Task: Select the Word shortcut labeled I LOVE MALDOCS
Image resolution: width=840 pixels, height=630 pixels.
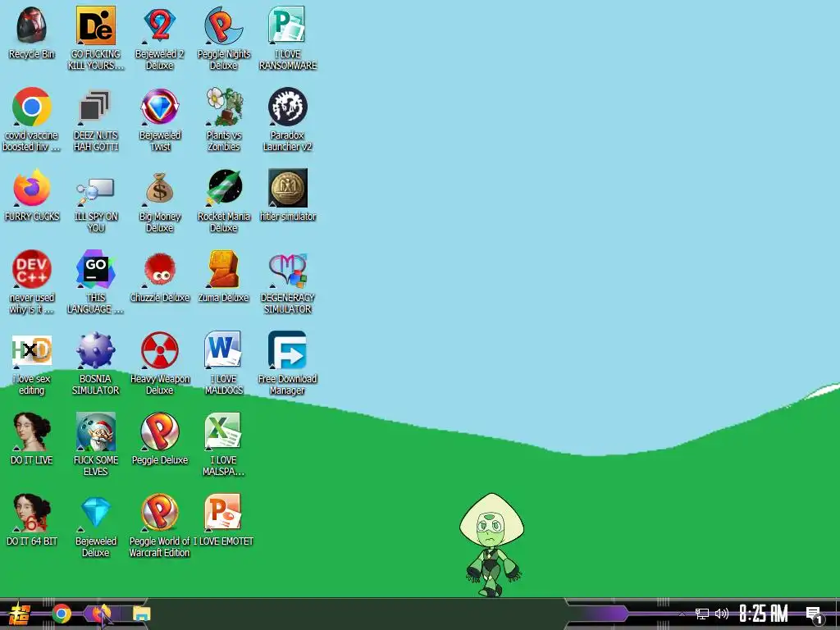Action: coord(223,350)
